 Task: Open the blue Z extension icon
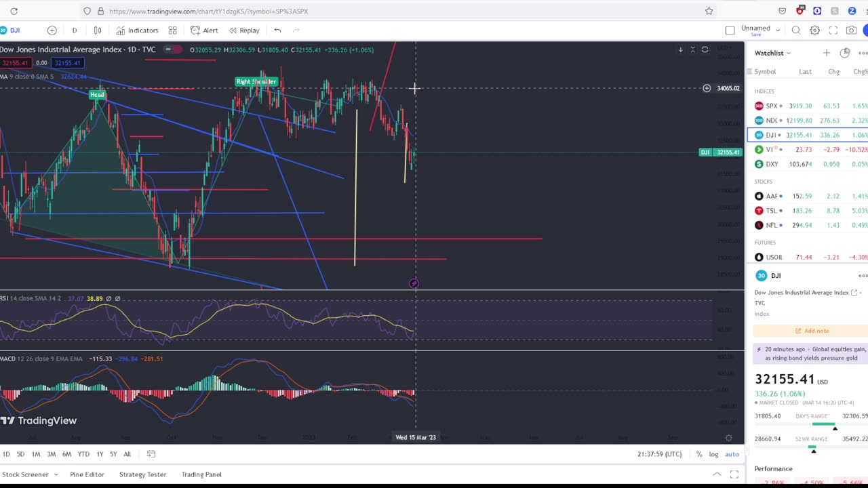[852, 11]
